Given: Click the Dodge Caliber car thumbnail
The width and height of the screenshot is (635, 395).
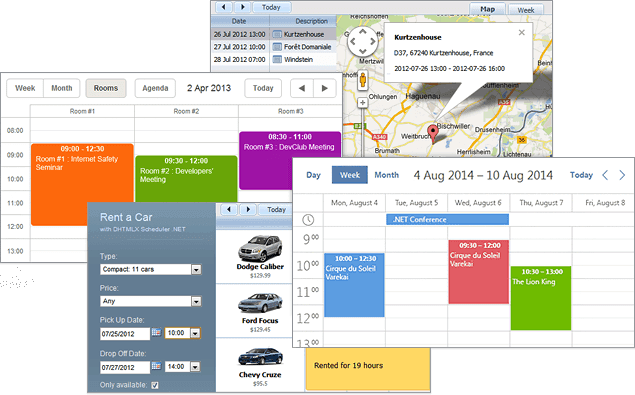Looking at the screenshot, I should tap(260, 248).
